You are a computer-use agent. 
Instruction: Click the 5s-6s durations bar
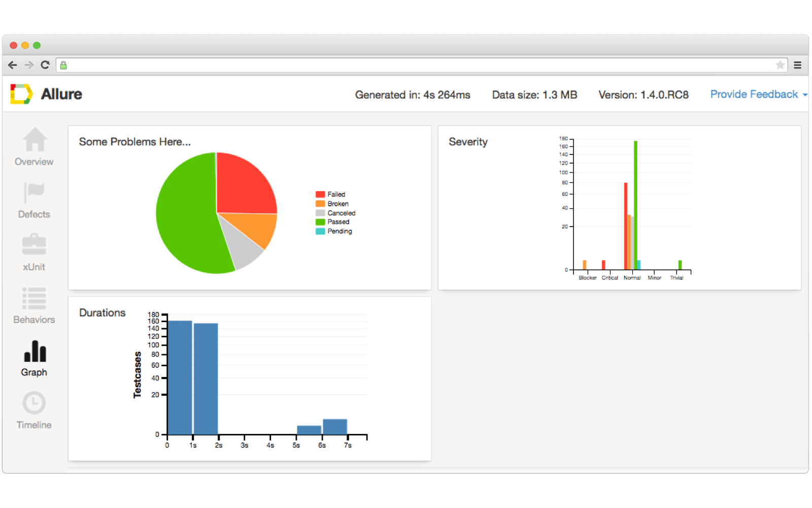click(309, 430)
